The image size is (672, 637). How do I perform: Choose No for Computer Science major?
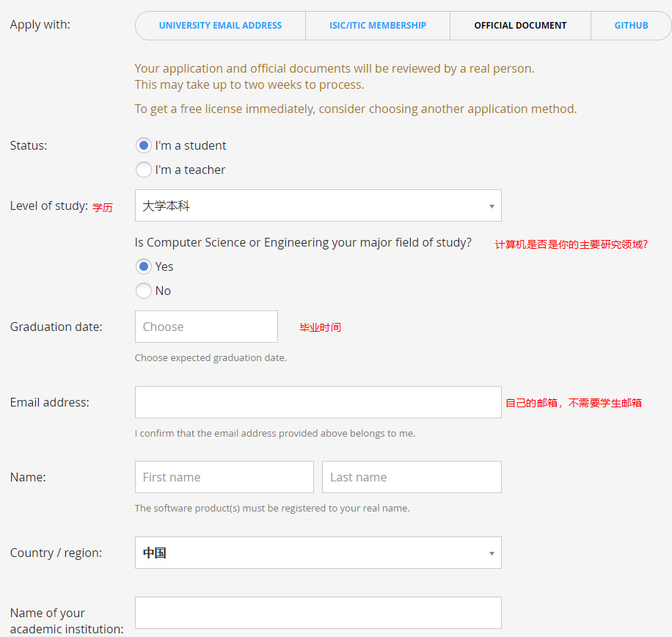(x=144, y=291)
